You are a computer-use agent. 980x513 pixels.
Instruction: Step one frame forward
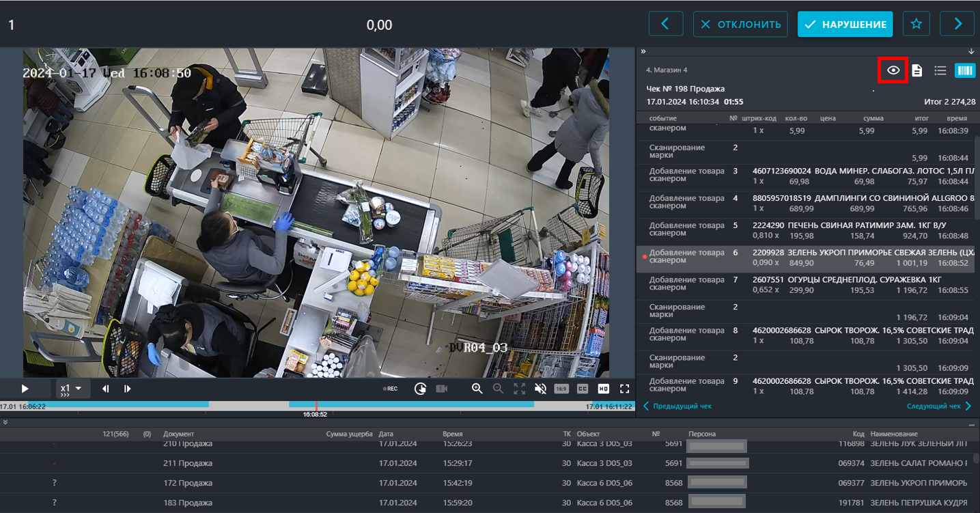pyautogui.click(x=128, y=389)
